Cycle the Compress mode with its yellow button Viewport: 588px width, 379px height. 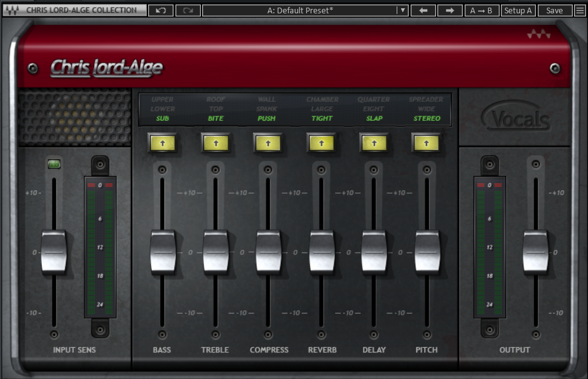click(268, 143)
